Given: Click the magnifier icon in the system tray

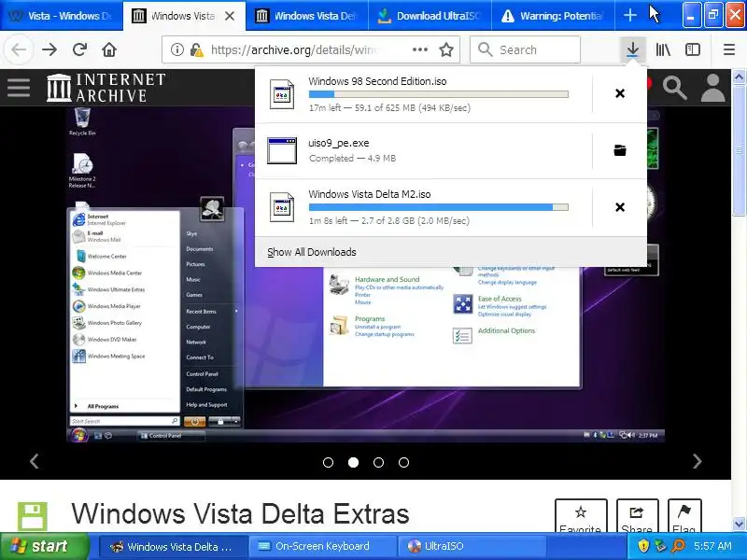Looking at the screenshot, I should point(678,546).
